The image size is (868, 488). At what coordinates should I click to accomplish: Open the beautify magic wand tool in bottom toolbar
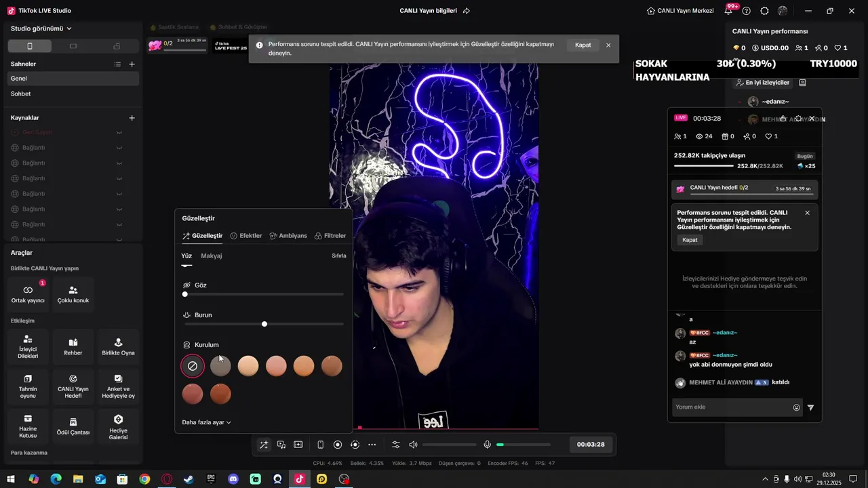264,445
